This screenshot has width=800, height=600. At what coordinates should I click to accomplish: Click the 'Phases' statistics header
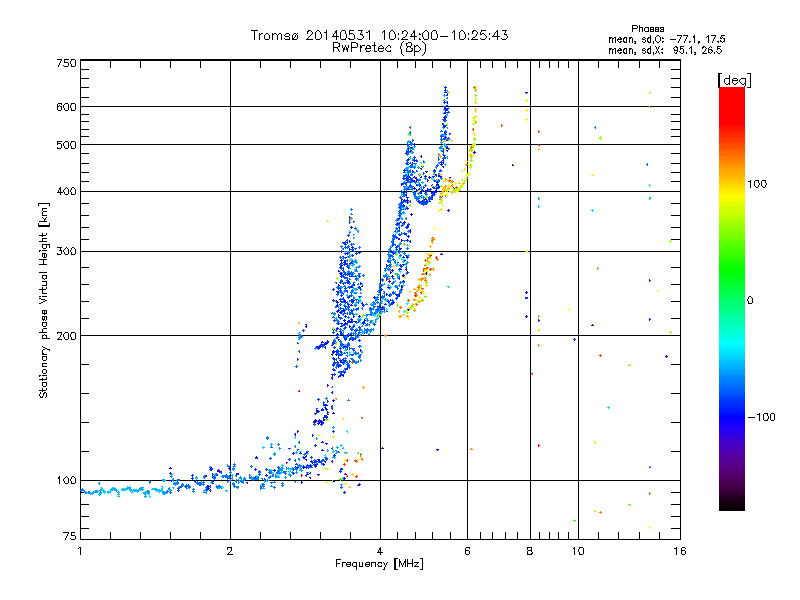[647, 29]
